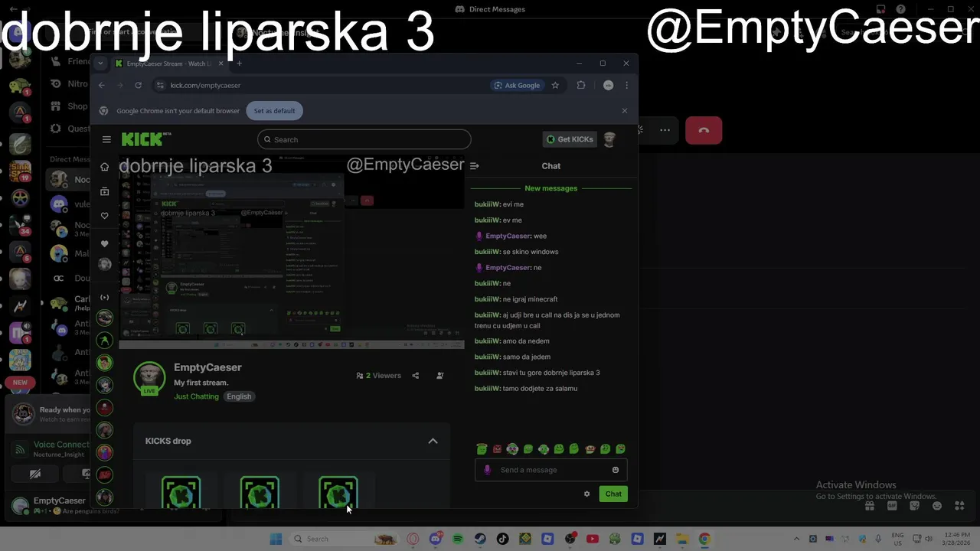980x551 pixels.
Task: Open the live signal icon in Kick's sidebar
Action: 105,297
